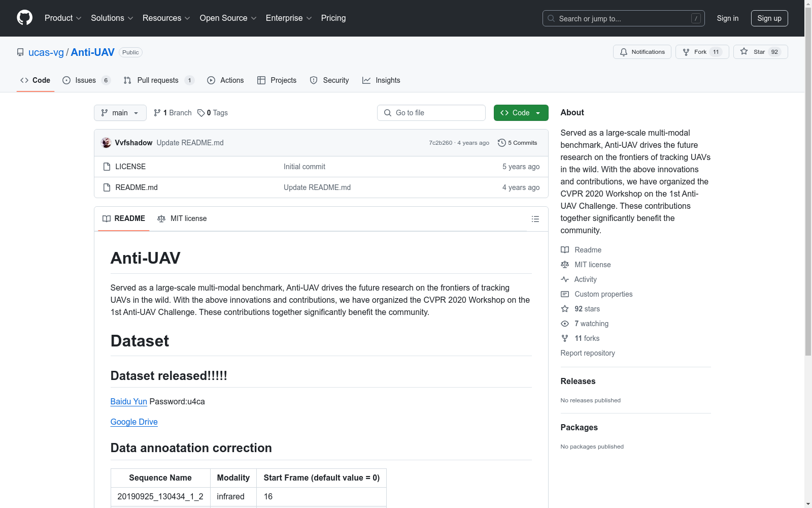The width and height of the screenshot is (812, 508).
Task: Expand the Open Source menu
Action: coord(228,18)
